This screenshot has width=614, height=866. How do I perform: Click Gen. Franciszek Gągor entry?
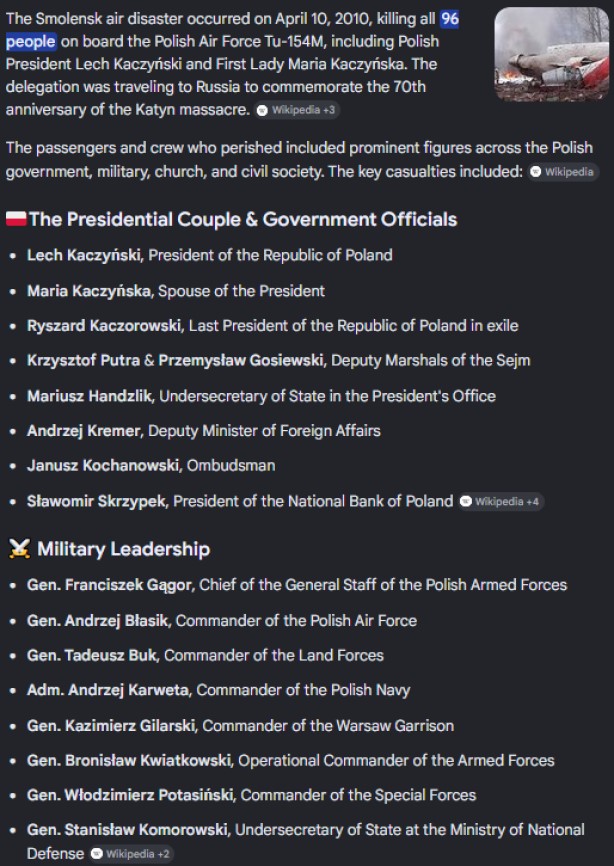coord(297,585)
